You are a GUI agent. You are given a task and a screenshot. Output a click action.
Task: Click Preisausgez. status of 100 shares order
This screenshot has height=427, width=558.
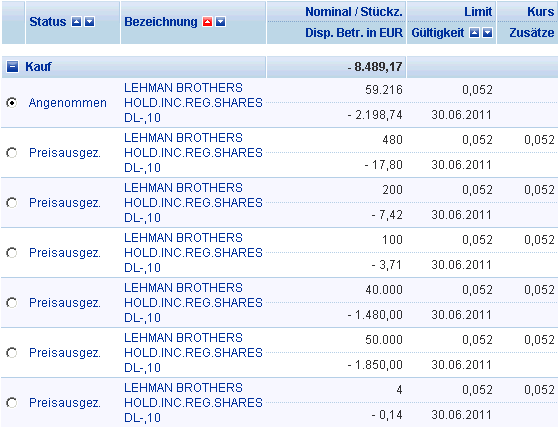[x=65, y=253]
